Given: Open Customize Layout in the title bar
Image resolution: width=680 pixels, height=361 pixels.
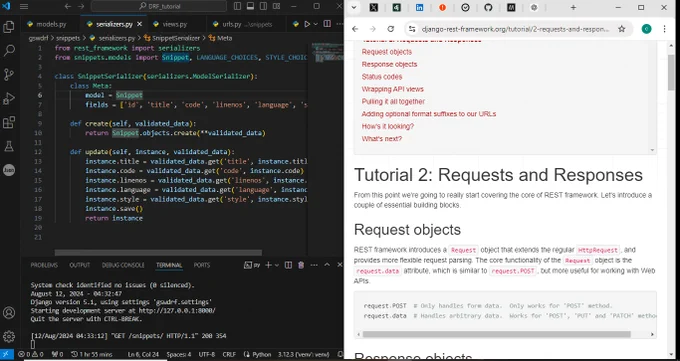Looking at the screenshot, I should pyautogui.click(x=276, y=6).
